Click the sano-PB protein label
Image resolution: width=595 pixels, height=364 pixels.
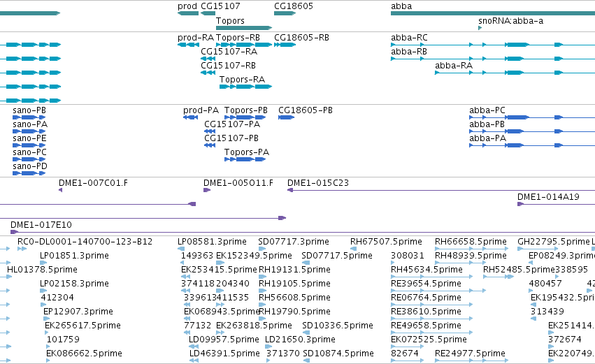[29, 110]
